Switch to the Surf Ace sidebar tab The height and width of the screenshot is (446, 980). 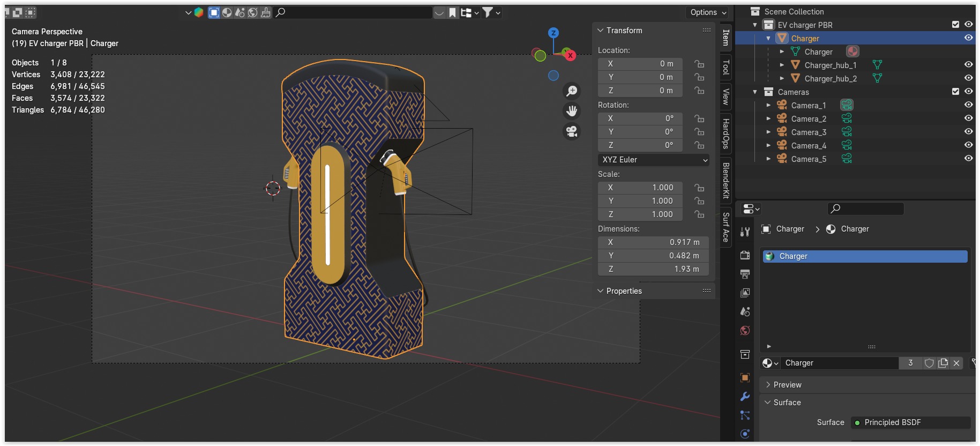coord(726,227)
